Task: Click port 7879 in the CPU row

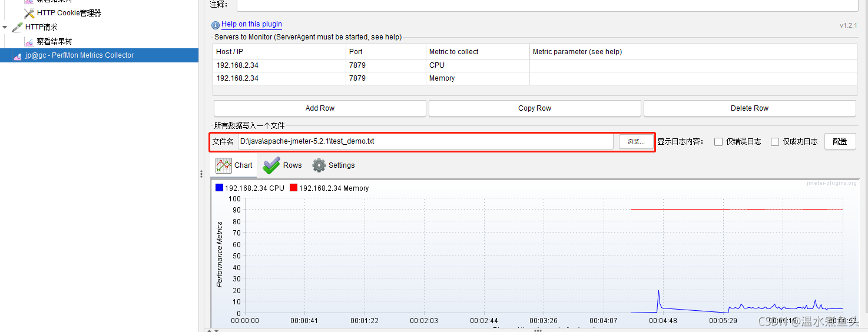Action: pyautogui.click(x=386, y=65)
